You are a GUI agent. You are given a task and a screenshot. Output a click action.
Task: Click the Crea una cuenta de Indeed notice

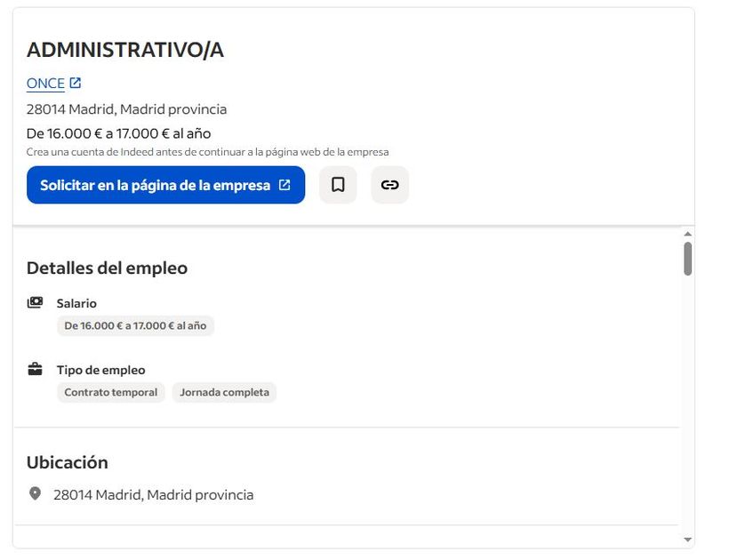(x=207, y=152)
